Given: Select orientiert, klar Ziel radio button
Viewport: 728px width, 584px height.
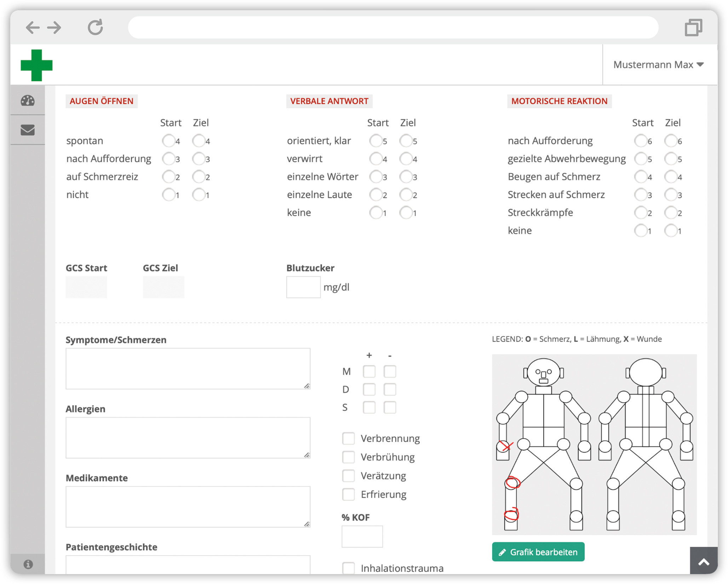Looking at the screenshot, I should point(406,141).
